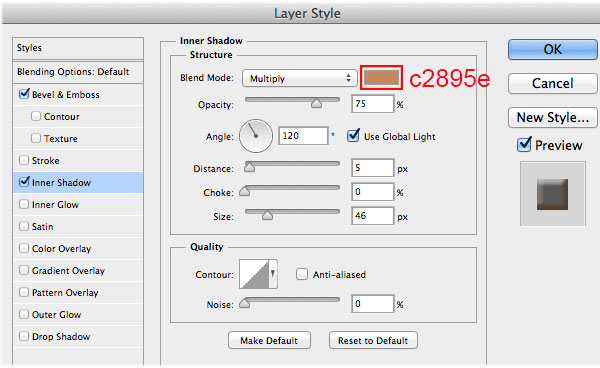Enable the Anti-aliased checkbox
The height and width of the screenshot is (368, 600).
(x=302, y=274)
